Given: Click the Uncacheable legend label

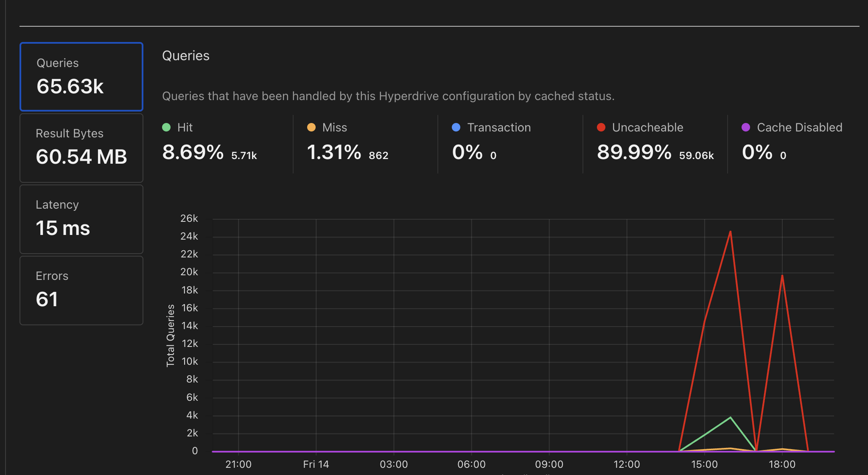Looking at the screenshot, I should 647,127.
